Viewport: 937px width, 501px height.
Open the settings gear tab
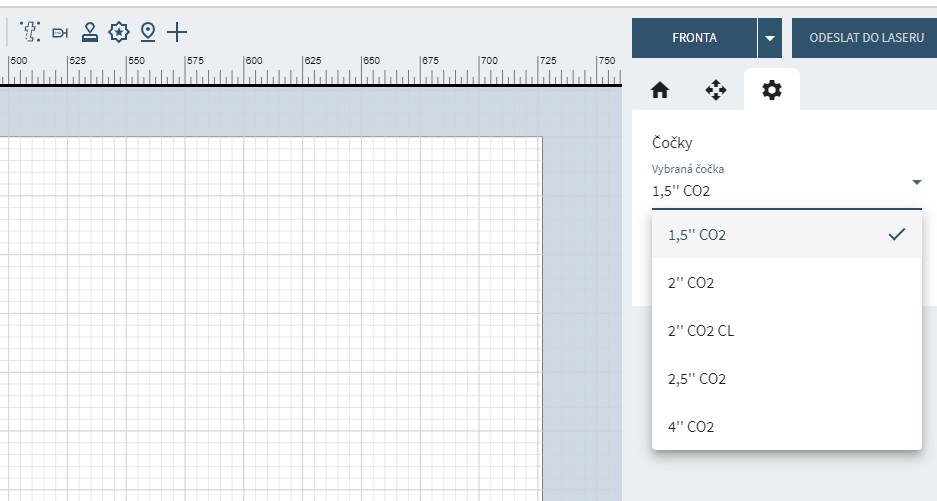click(x=772, y=90)
